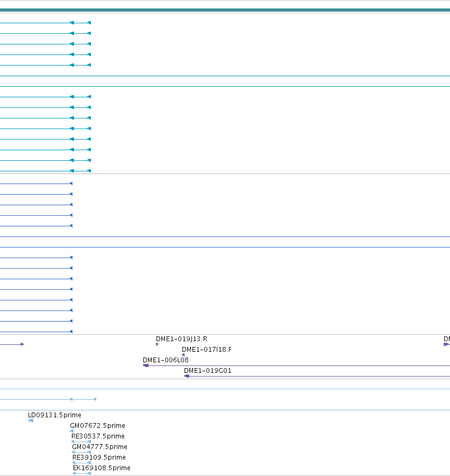Click the DME1-017I18.F small purple glyph
The image size is (450, 476).
click(183, 355)
